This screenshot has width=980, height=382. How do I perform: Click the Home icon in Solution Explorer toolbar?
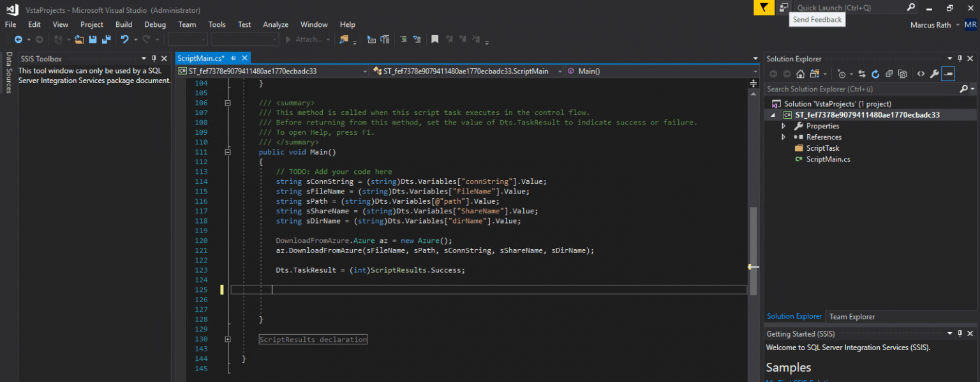[x=800, y=73]
